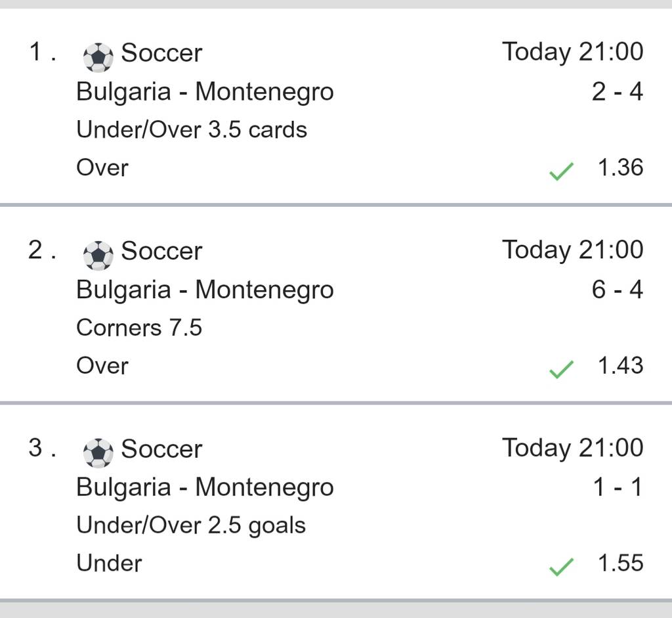Open Bulgaria - Montenegro match in the goals bet

[x=205, y=487]
